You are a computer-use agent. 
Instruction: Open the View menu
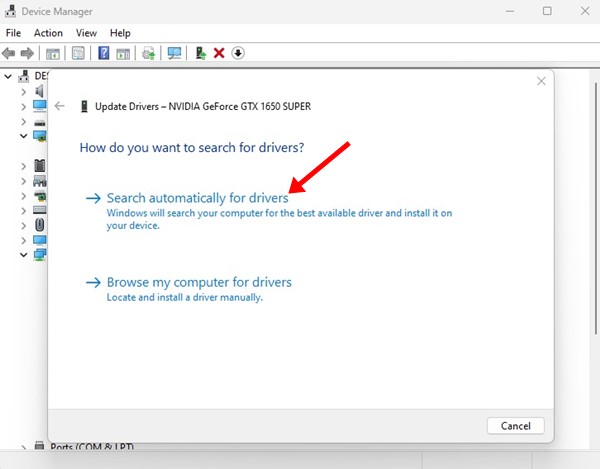[86, 33]
